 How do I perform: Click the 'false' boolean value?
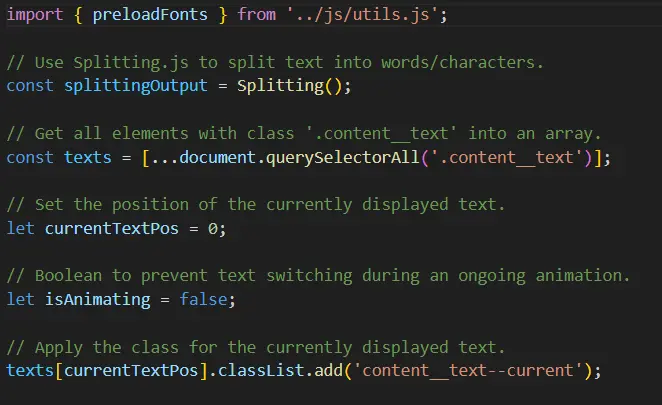[x=203, y=299]
